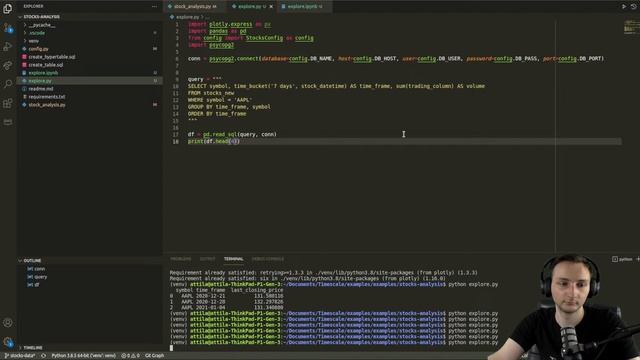This screenshot has width=640, height=360.
Task: Jump to df variable in Outline
Action: click(x=89, y=285)
